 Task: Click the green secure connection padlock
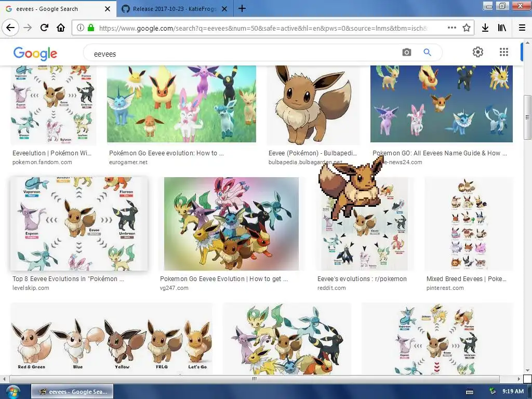pos(90,28)
